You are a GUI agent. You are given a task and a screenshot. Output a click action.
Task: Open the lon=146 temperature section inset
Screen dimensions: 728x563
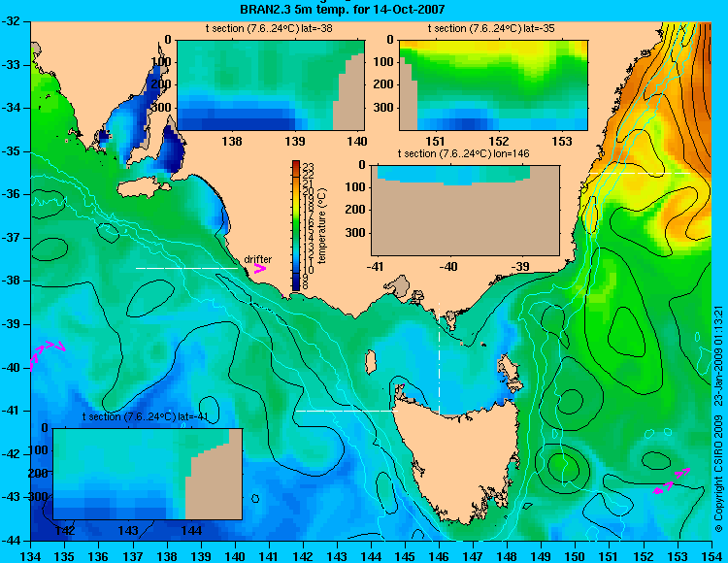(465, 210)
